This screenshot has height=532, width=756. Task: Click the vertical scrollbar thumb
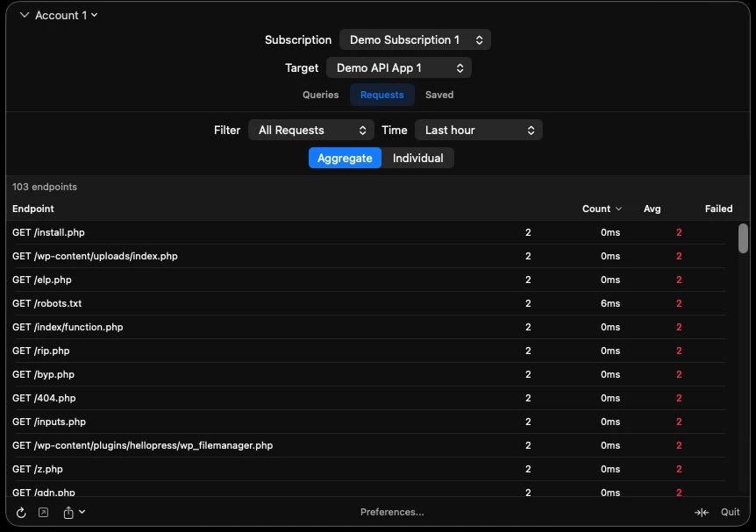(x=742, y=239)
